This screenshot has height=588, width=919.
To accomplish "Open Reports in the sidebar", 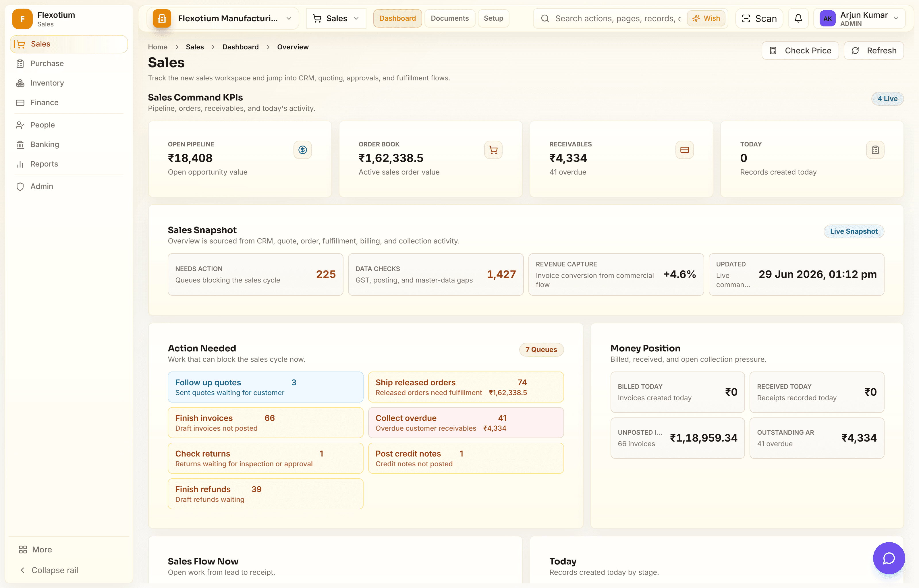I will click(x=69, y=164).
